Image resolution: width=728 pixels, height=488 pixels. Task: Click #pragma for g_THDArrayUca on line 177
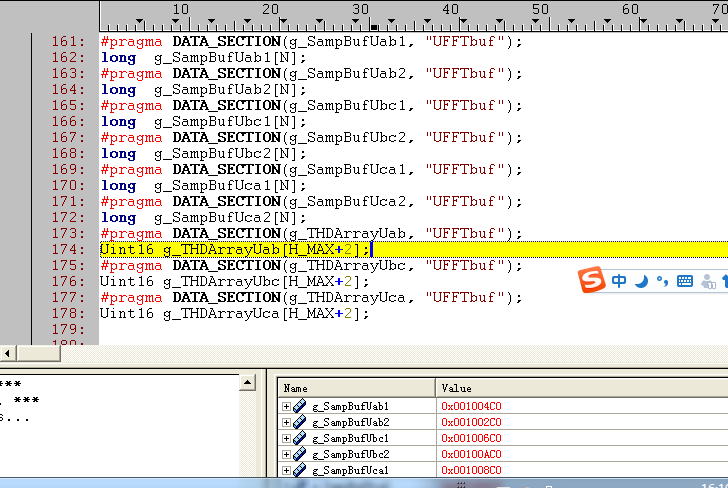131,298
